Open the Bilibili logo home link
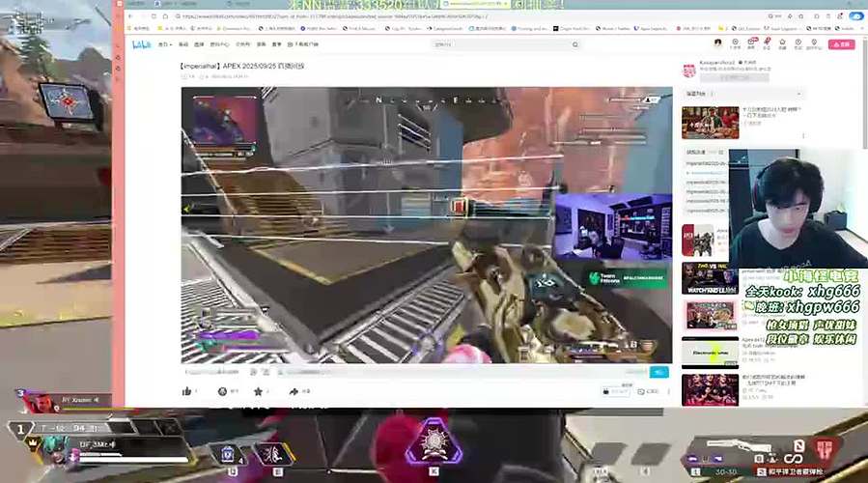Screen dimensions: 868x483 point(141,44)
